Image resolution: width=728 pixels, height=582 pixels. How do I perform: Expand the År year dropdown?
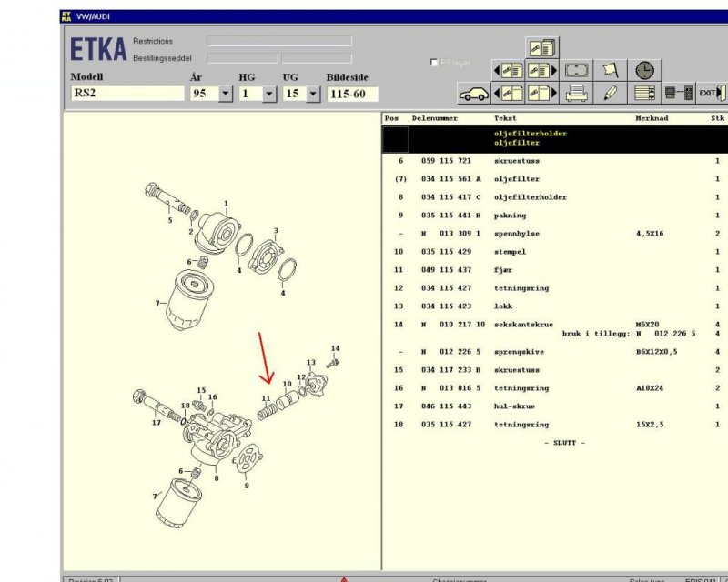226,94
